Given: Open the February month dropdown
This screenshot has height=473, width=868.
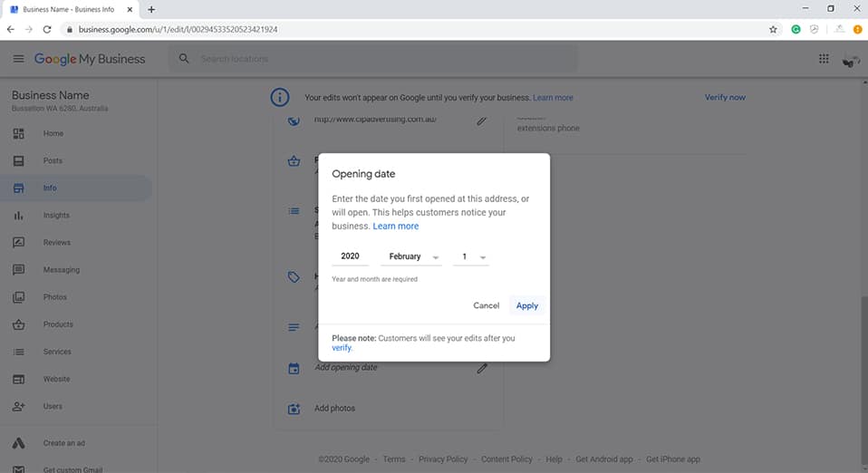Looking at the screenshot, I should coord(411,256).
